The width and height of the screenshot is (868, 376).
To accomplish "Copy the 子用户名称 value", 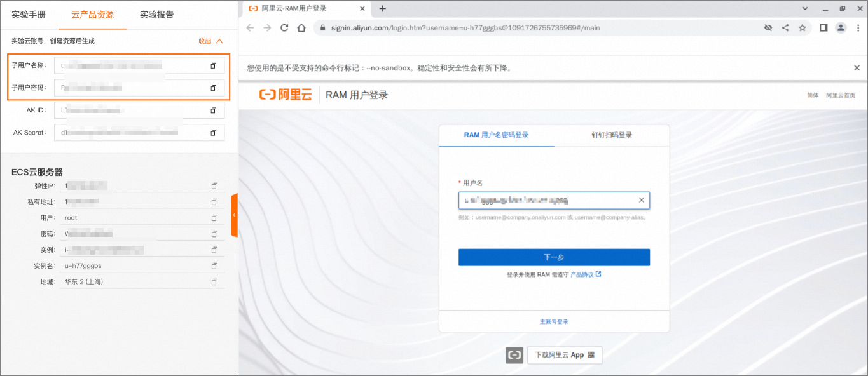I will pyautogui.click(x=214, y=65).
